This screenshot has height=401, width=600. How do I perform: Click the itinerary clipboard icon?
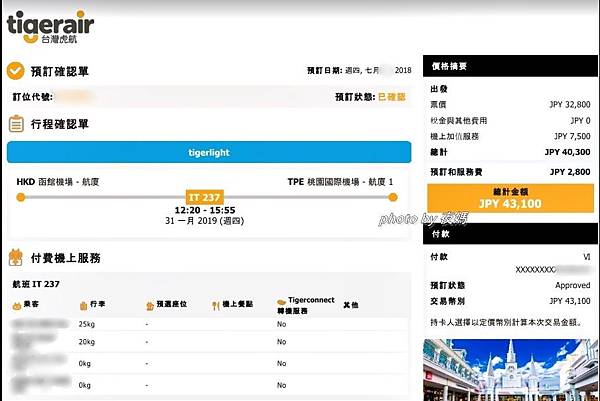16,124
